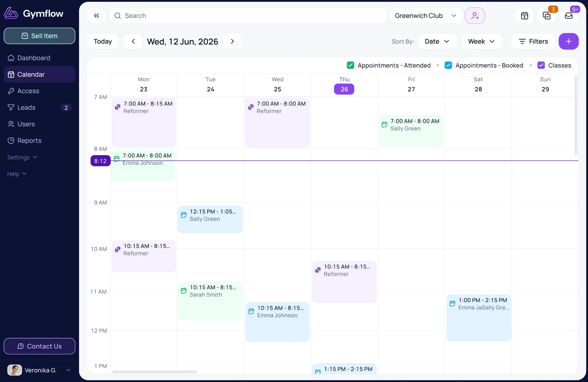This screenshot has width=588, height=382.
Task: Open Reports in sidebar
Action: pos(39,140)
